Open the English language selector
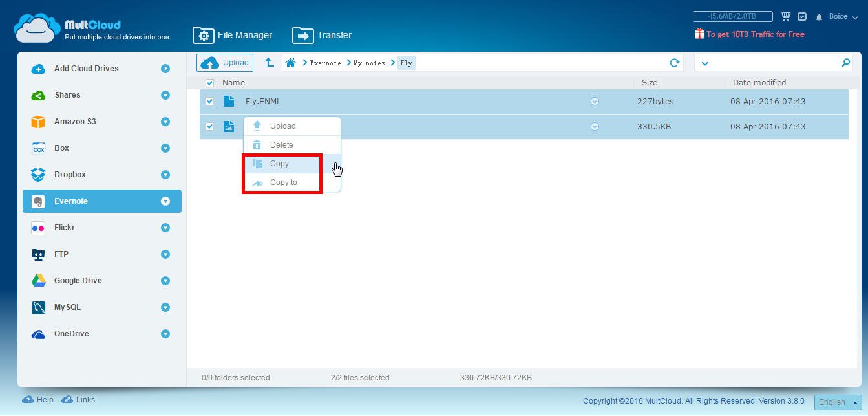 838,402
